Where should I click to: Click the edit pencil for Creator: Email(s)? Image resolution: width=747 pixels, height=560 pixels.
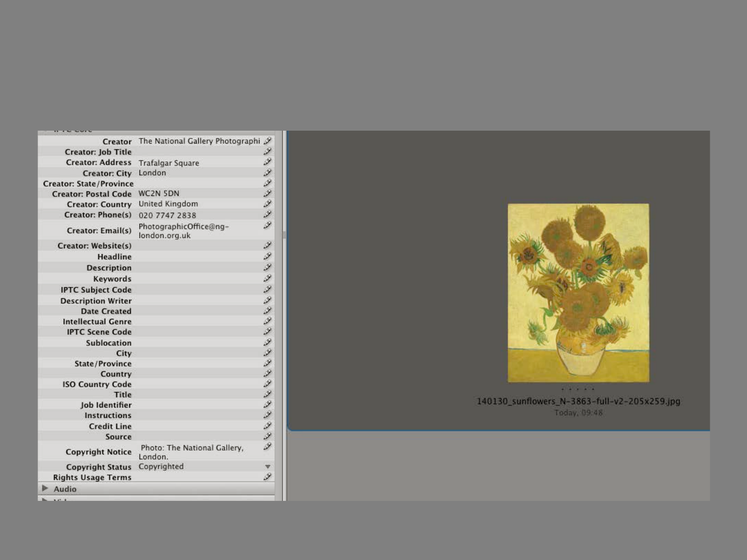pyautogui.click(x=268, y=226)
